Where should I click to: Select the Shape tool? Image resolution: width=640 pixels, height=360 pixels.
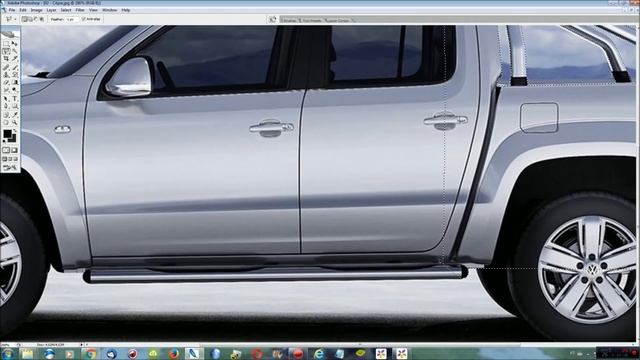[x=15, y=106]
